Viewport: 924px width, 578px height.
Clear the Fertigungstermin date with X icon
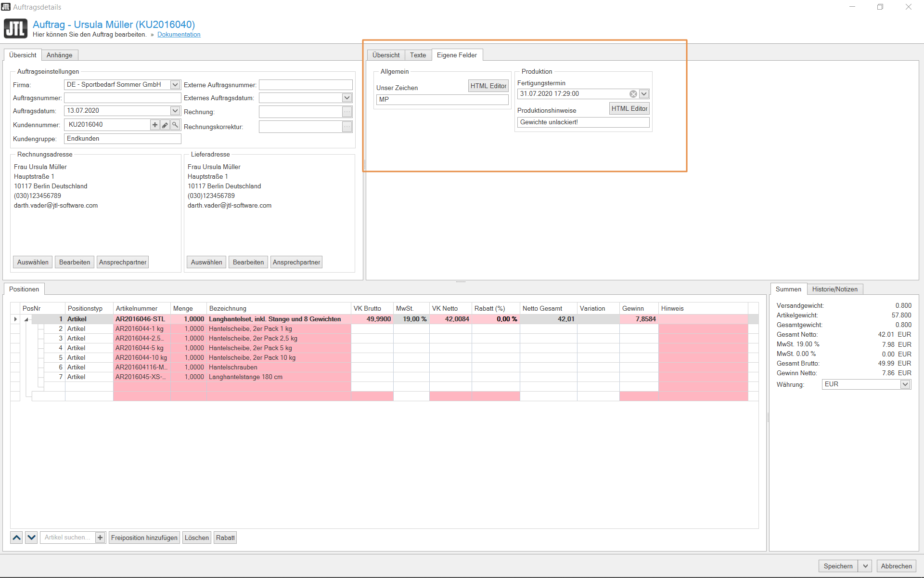(x=633, y=94)
